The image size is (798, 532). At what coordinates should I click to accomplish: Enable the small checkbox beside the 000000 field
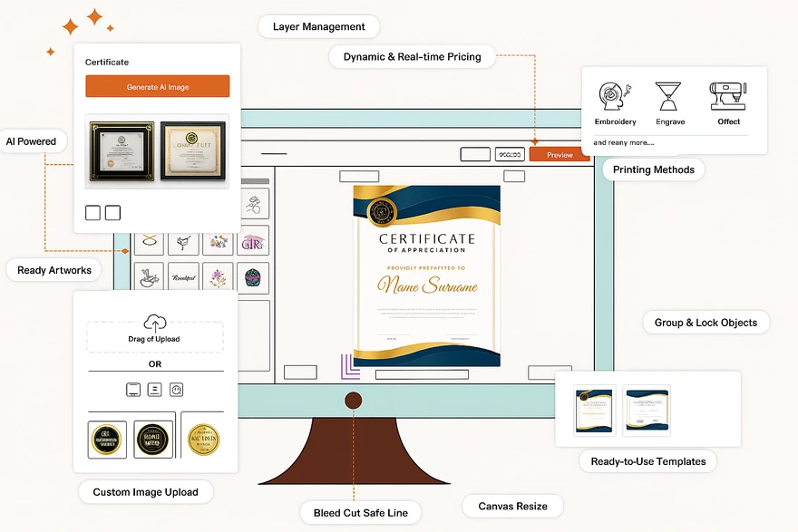click(475, 154)
